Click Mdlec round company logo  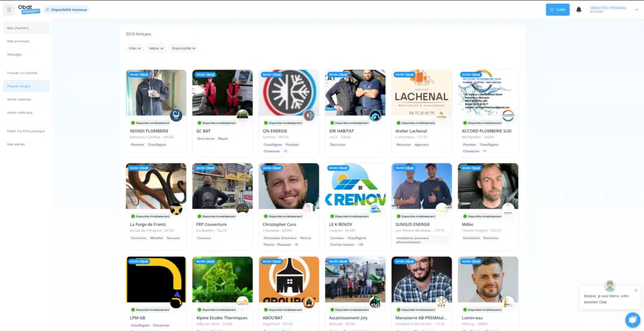[x=508, y=209]
